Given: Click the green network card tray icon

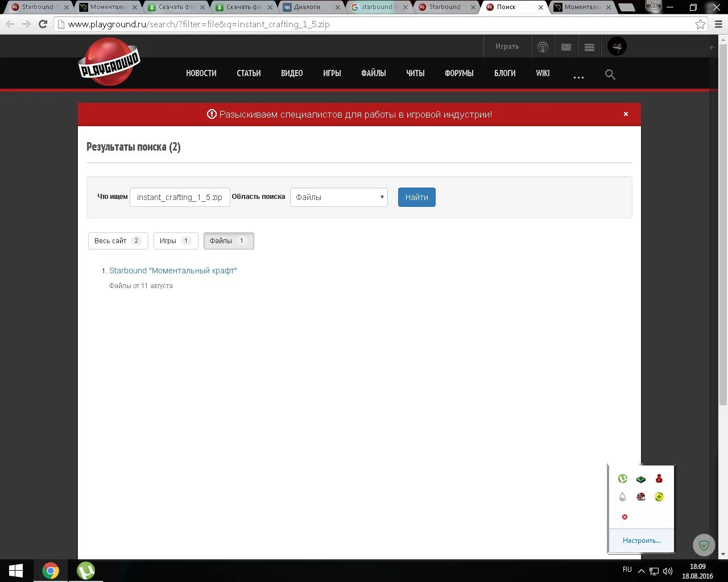Looking at the screenshot, I should tap(641, 479).
